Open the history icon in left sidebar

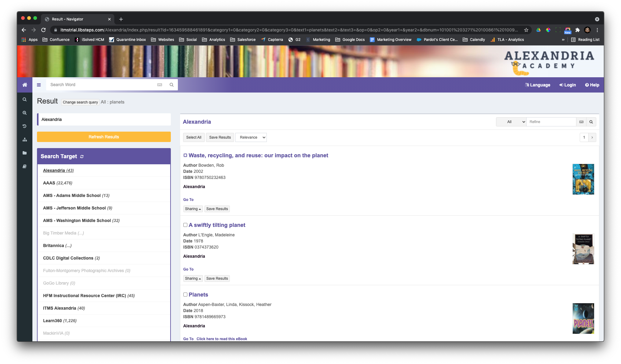click(x=25, y=126)
